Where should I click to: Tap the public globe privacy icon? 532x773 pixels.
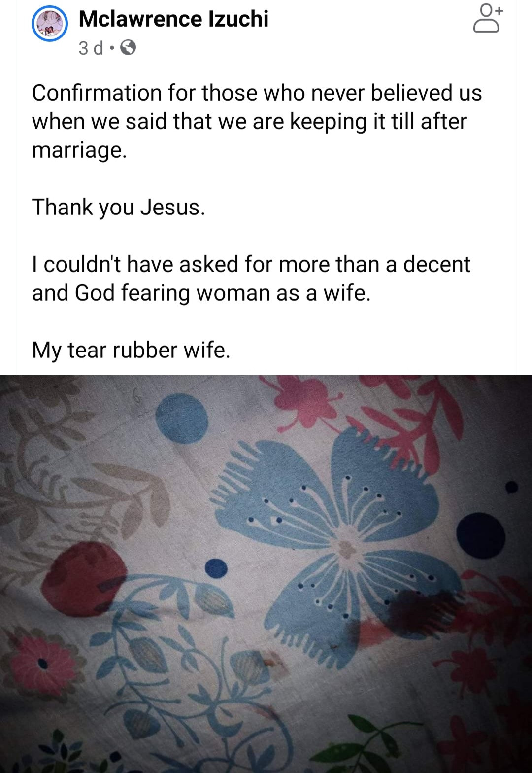pos(128,48)
